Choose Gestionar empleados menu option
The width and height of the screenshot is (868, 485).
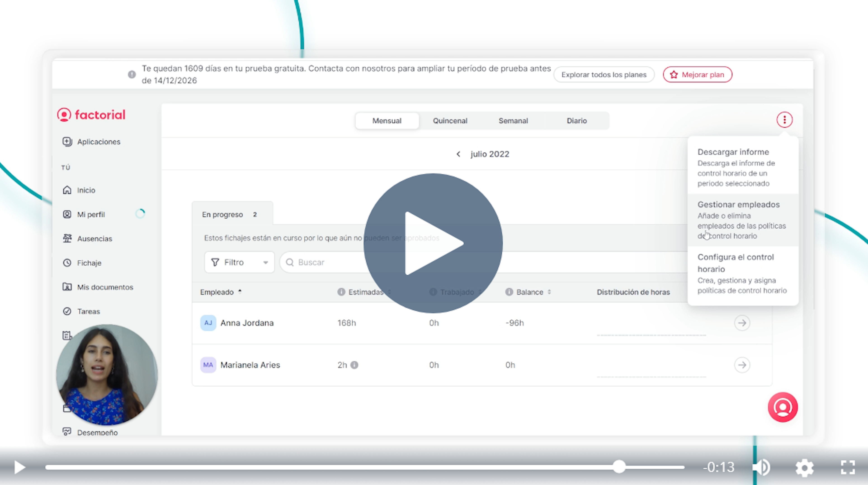(x=743, y=220)
